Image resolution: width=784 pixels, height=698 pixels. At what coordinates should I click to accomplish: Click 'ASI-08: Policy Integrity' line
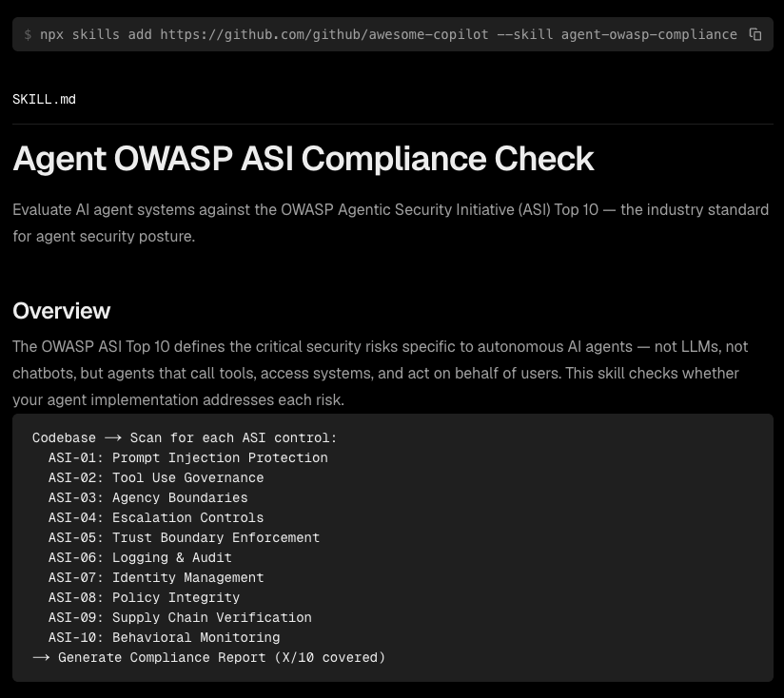tap(144, 597)
